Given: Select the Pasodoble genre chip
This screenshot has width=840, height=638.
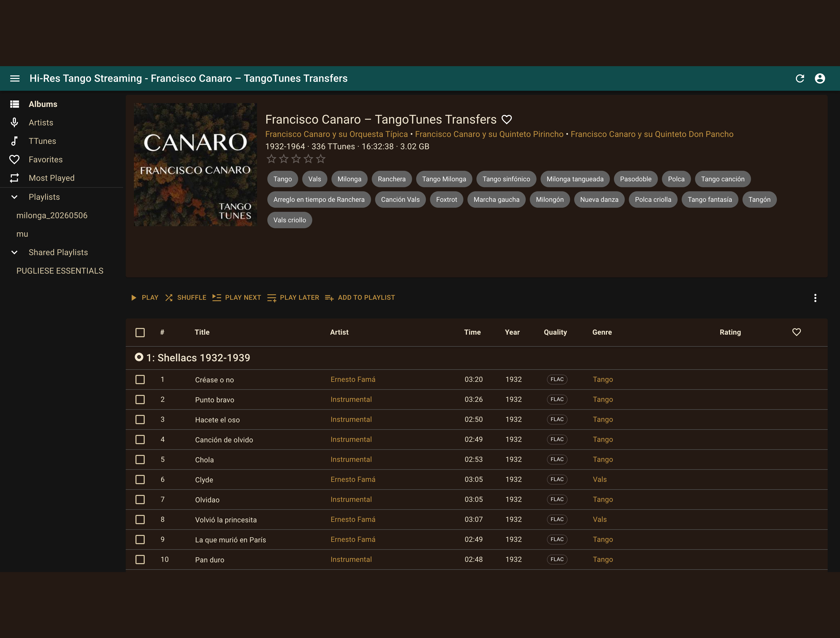Looking at the screenshot, I should pyautogui.click(x=636, y=179).
